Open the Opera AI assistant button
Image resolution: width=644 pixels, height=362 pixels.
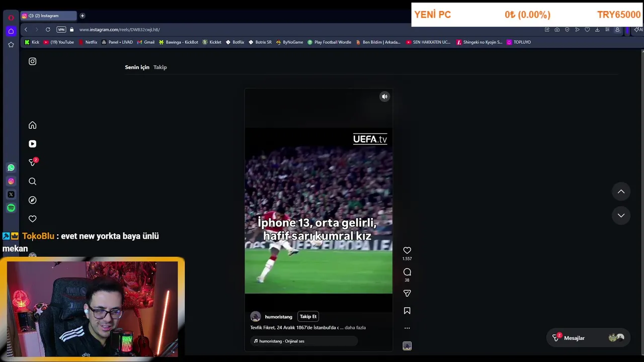pos(639,30)
